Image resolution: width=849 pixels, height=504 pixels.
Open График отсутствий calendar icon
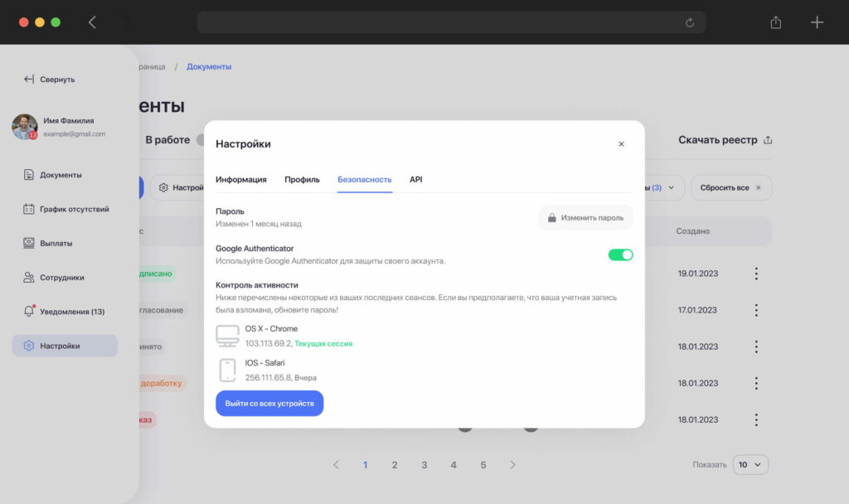point(29,209)
